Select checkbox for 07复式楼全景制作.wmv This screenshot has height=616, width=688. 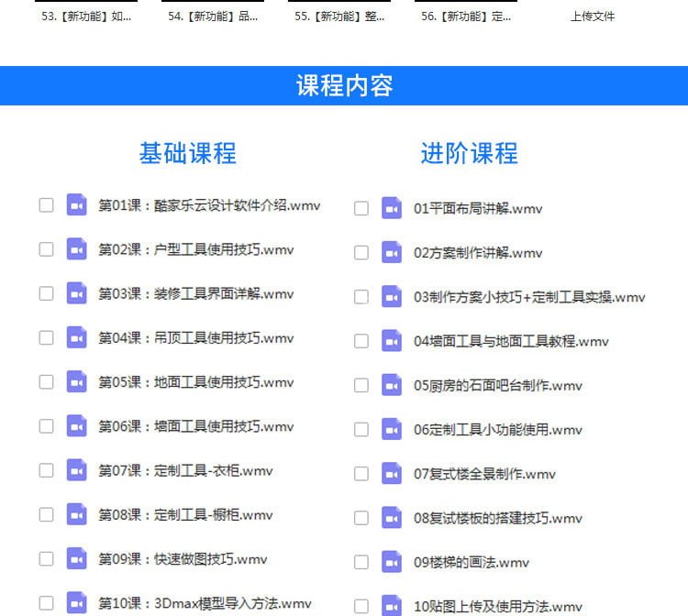pos(361,474)
